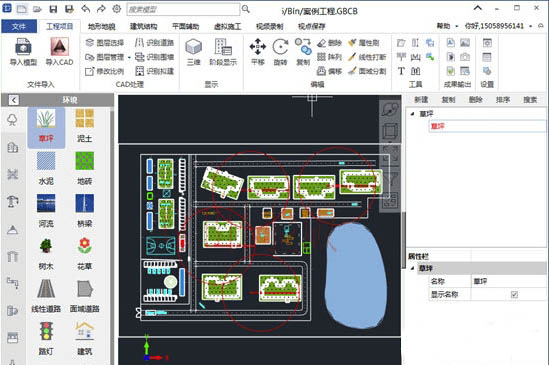Switch to 三维 3D view
549x365 pixels.
[x=194, y=52]
